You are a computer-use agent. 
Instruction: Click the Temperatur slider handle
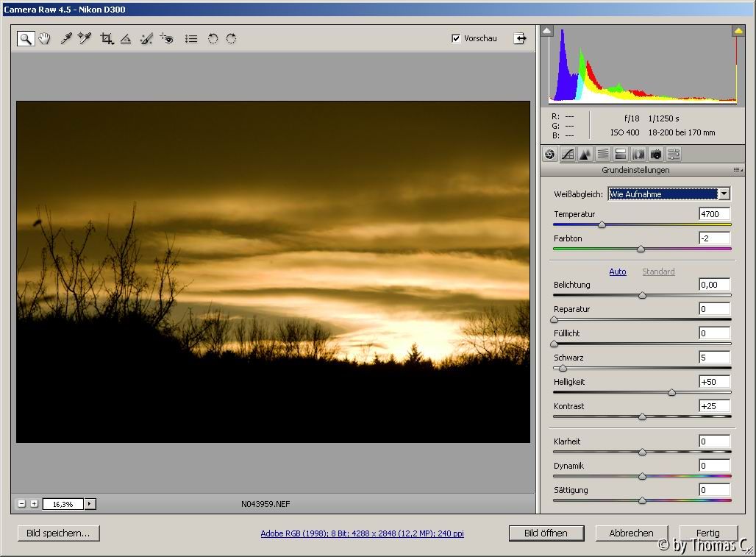(602, 224)
